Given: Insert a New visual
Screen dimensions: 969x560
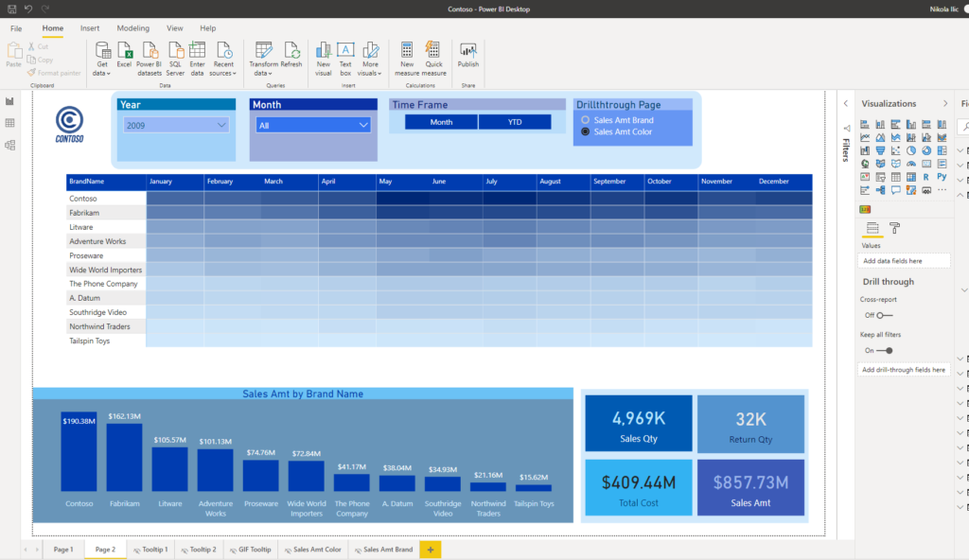Looking at the screenshot, I should [x=324, y=59].
